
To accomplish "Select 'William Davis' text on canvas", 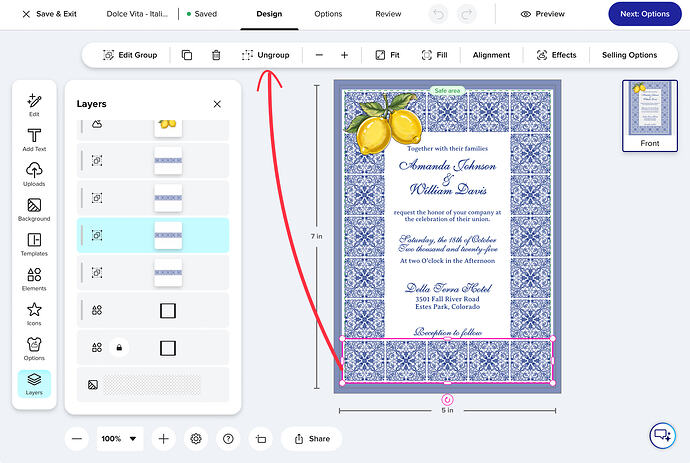I will point(448,190).
